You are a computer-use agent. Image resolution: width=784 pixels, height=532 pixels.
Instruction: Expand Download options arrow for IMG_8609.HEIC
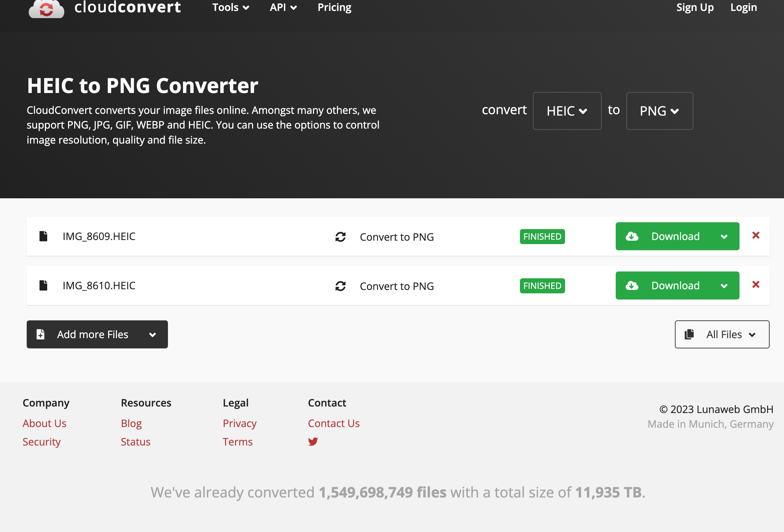point(724,237)
